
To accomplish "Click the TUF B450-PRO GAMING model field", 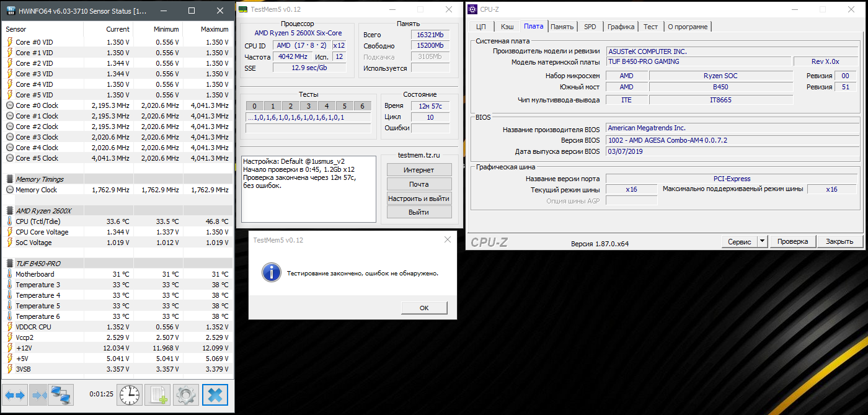I will (699, 61).
